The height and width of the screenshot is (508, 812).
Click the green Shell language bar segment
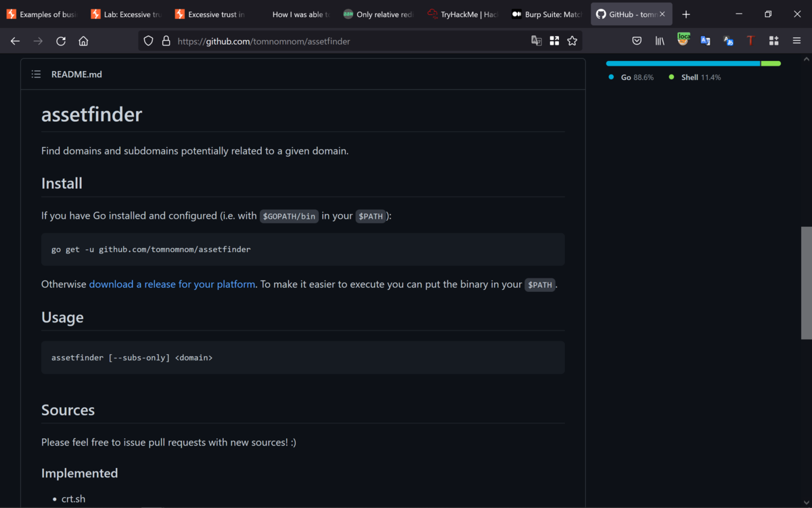(x=771, y=64)
